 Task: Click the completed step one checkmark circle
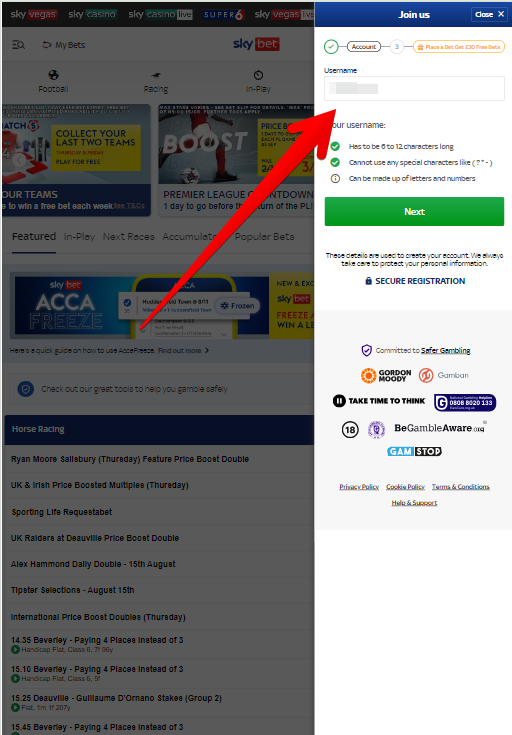click(x=331, y=47)
